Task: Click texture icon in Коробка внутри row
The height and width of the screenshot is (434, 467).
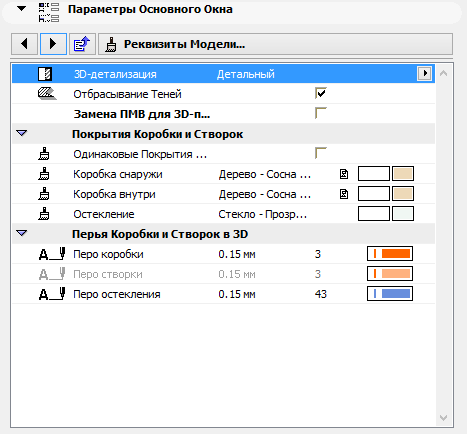Action: [x=344, y=194]
